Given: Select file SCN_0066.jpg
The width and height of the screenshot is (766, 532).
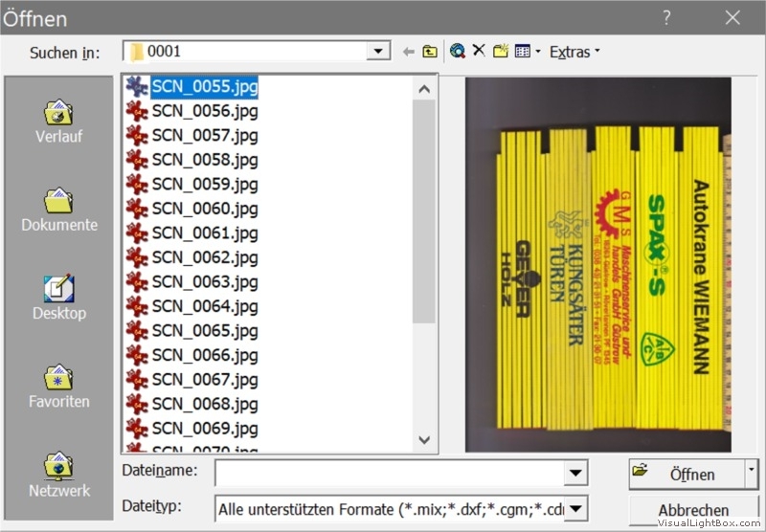Looking at the screenshot, I should 205,355.
